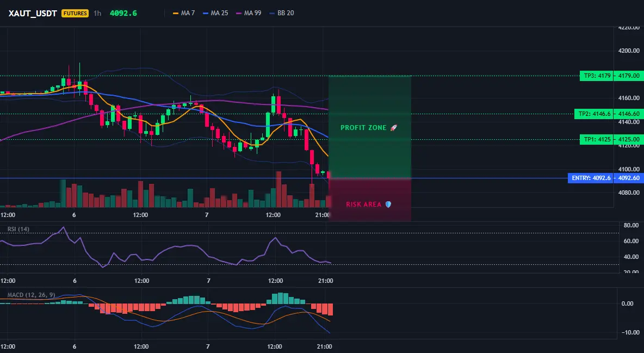Click the yellow FUTURES badge
Viewport: 644px width, 353px height.
click(x=75, y=13)
